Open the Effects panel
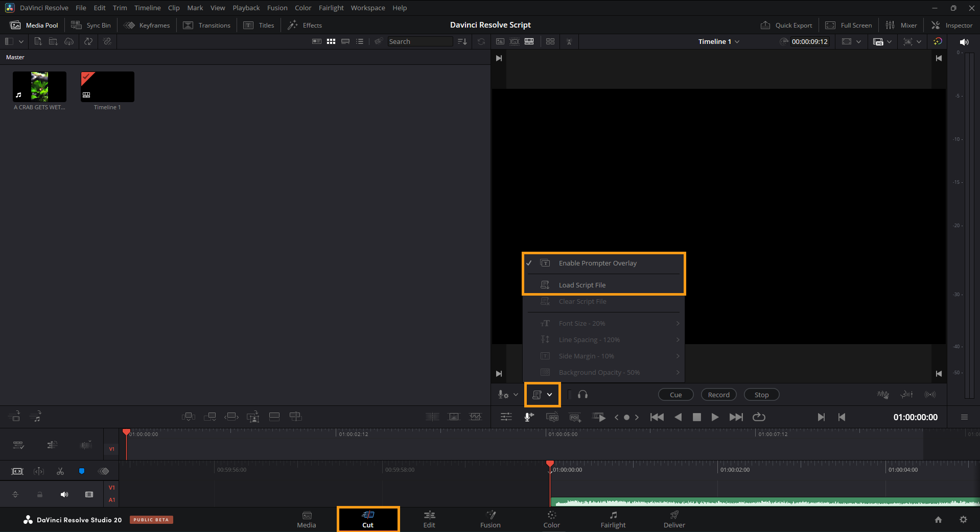This screenshot has height=532, width=980. [305, 25]
